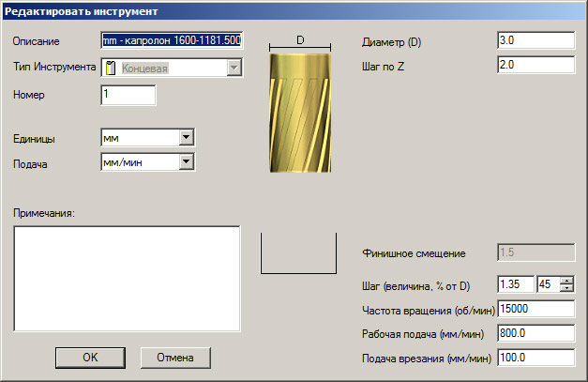Click the Диаметр (D) input field

[x=535, y=41]
